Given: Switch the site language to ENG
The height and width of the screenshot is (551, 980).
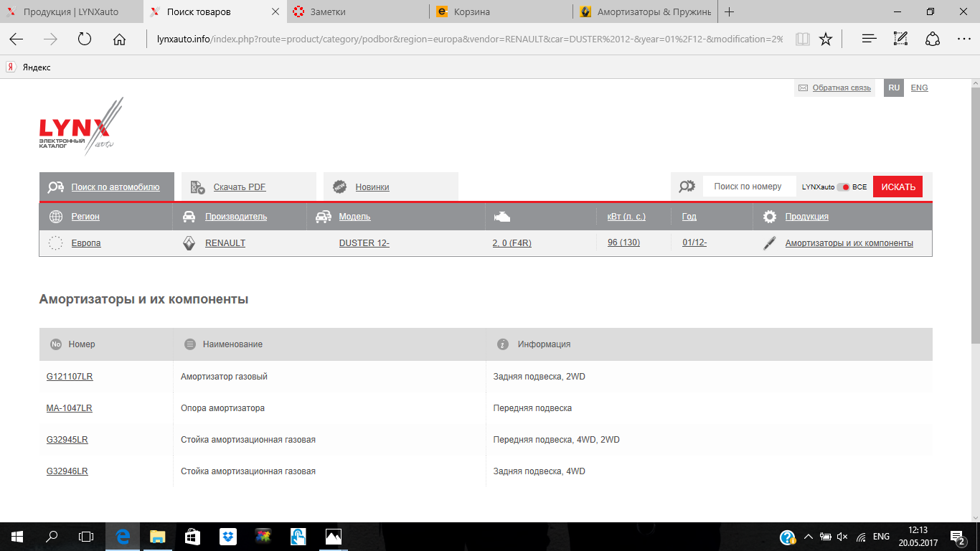Looking at the screenshot, I should (919, 88).
